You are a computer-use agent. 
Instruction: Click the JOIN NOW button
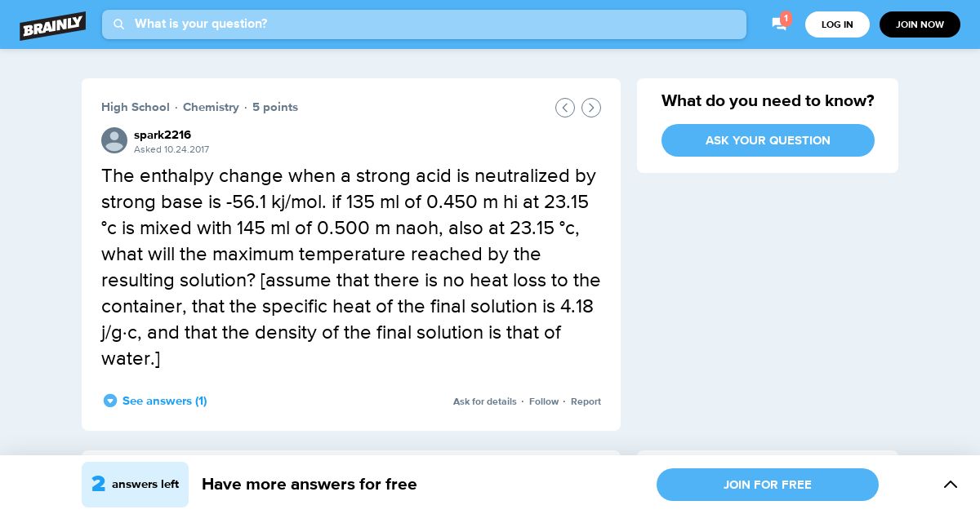tap(920, 24)
